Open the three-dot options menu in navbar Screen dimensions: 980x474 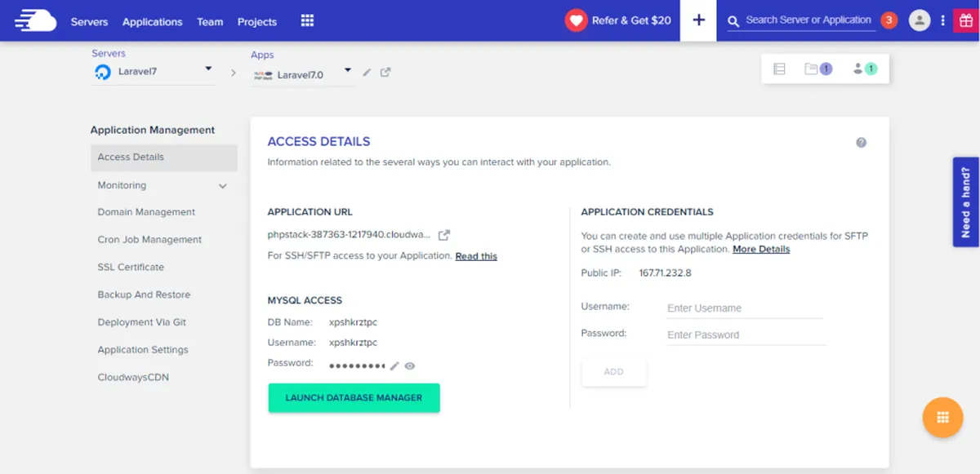pyautogui.click(x=942, y=20)
